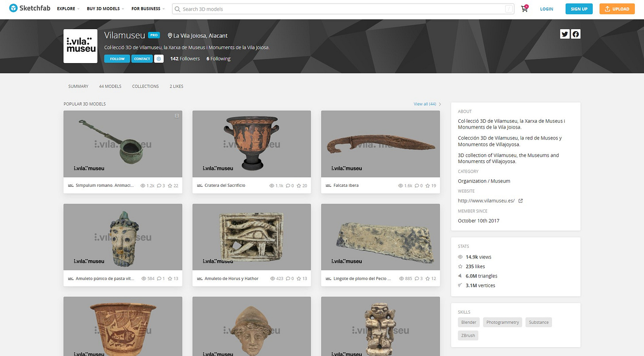Click the Sketchfab logo

[x=30, y=8]
